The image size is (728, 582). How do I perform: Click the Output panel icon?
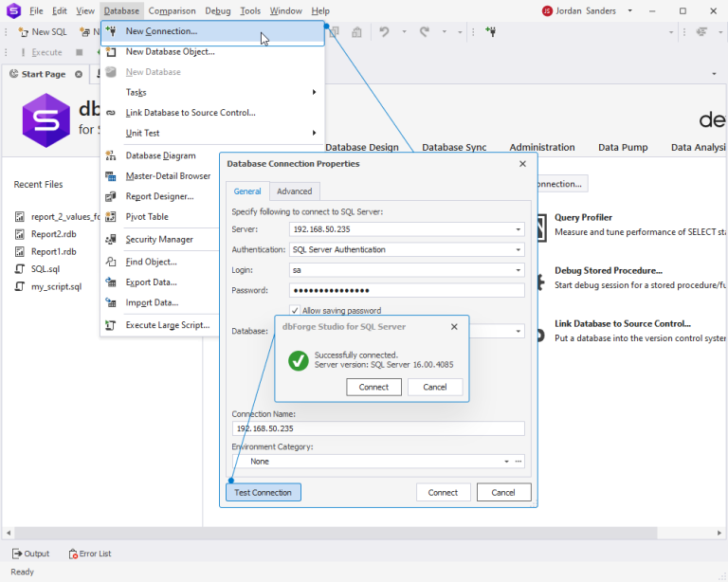click(x=17, y=554)
